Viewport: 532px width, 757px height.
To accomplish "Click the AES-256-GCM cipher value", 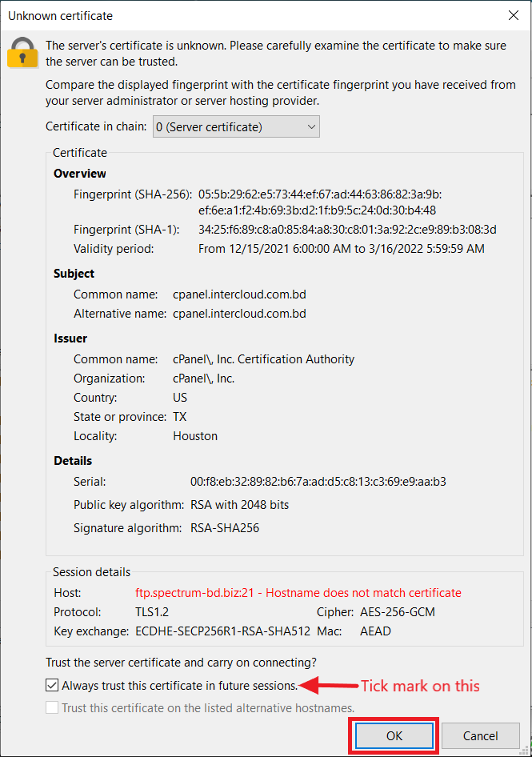I will [x=398, y=612].
